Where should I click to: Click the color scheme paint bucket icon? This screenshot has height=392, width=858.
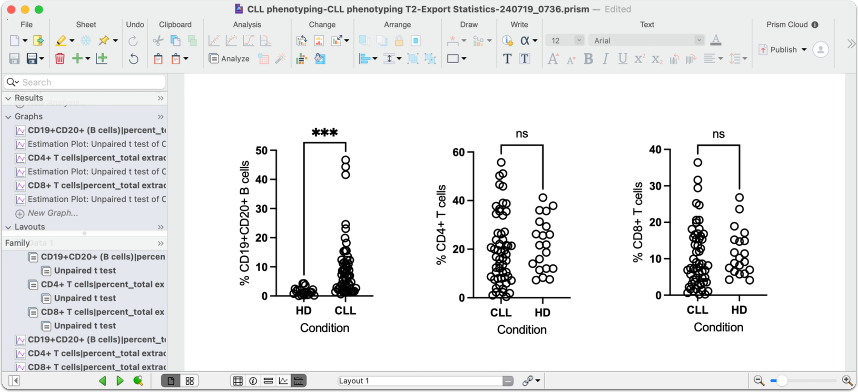pos(320,59)
